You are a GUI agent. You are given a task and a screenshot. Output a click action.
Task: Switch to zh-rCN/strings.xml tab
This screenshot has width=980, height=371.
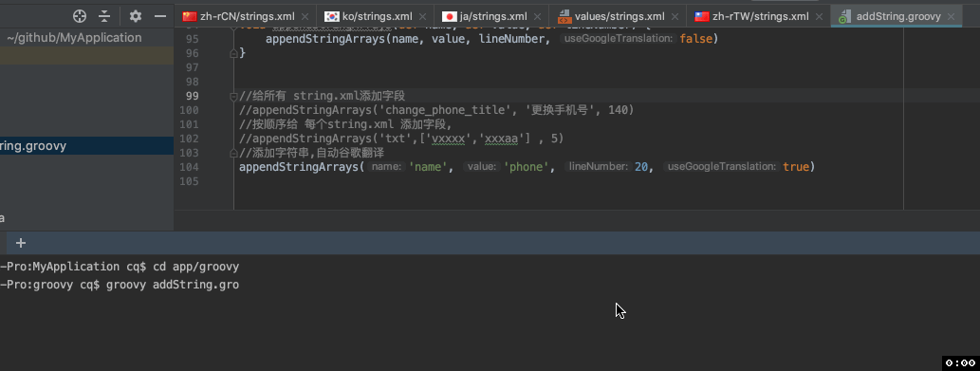(x=247, y=16)
